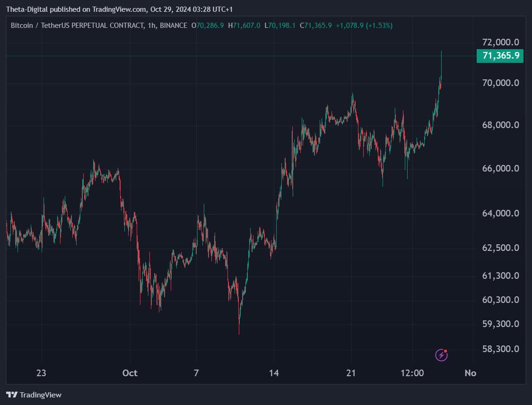Click the 62,500.0 price axis label
This screenshot has width=532, height=405.
click(x=500, y=248)
